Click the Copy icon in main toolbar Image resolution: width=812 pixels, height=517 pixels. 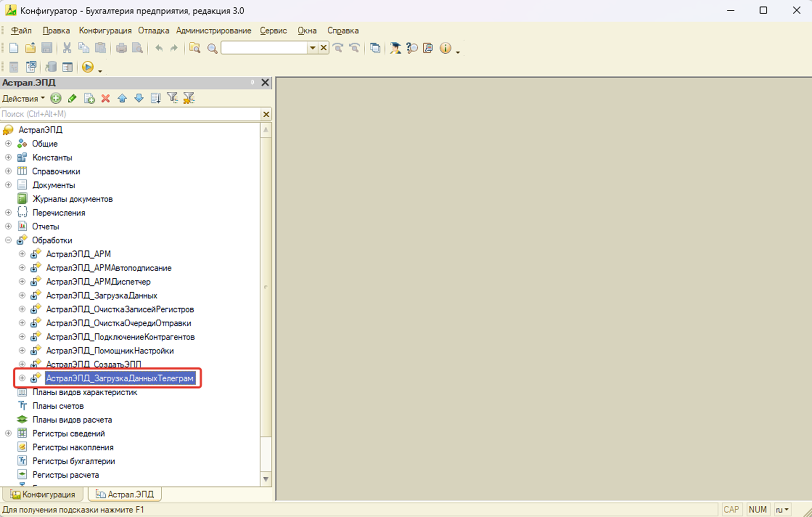[84, 48]
